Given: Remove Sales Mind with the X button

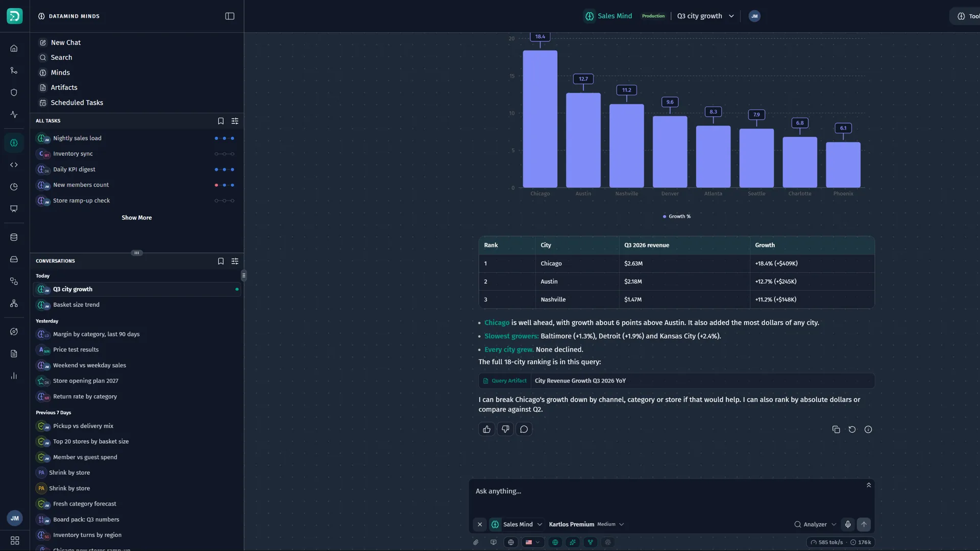Looking at the screenshot, I should coord(480,524).
